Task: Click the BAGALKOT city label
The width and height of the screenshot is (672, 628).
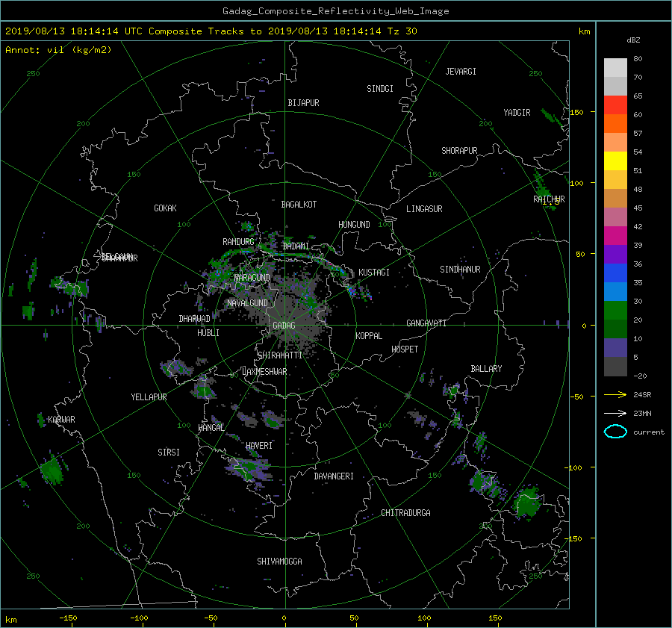Action: pos(299,205)
